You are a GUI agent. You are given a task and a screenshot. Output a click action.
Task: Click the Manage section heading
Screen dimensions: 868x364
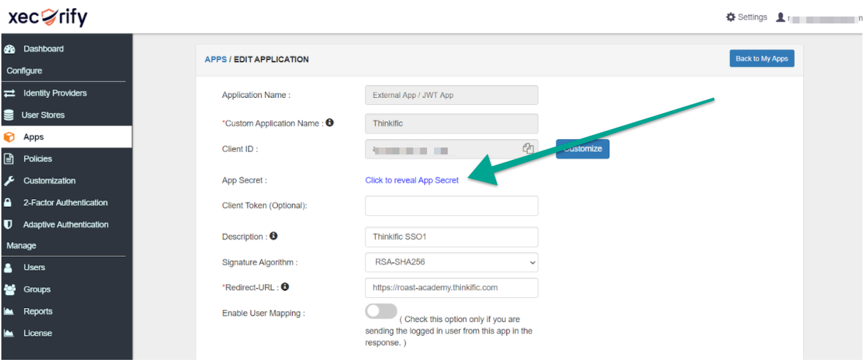21,245
